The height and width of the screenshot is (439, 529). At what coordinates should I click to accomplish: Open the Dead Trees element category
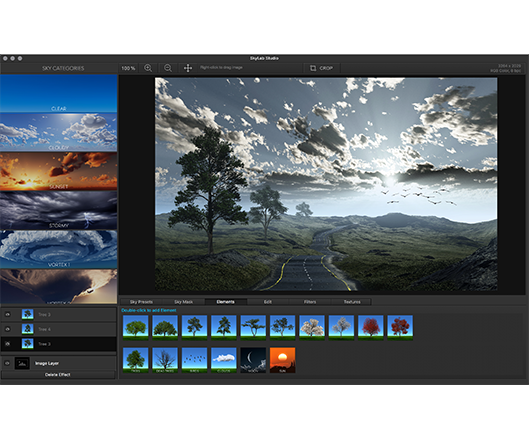[x=165, y=360]
